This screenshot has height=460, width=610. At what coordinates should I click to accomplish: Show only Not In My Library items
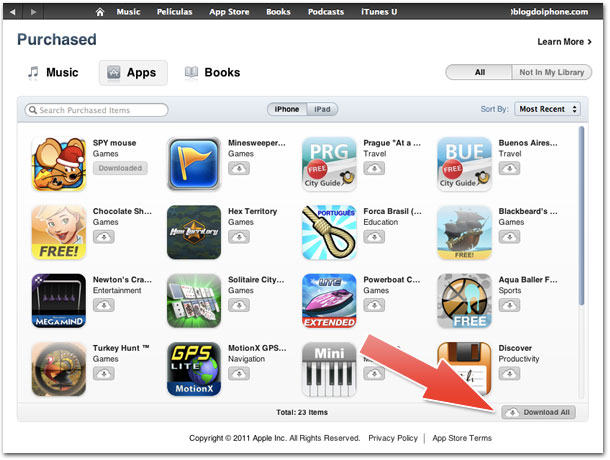click(552, 72)
